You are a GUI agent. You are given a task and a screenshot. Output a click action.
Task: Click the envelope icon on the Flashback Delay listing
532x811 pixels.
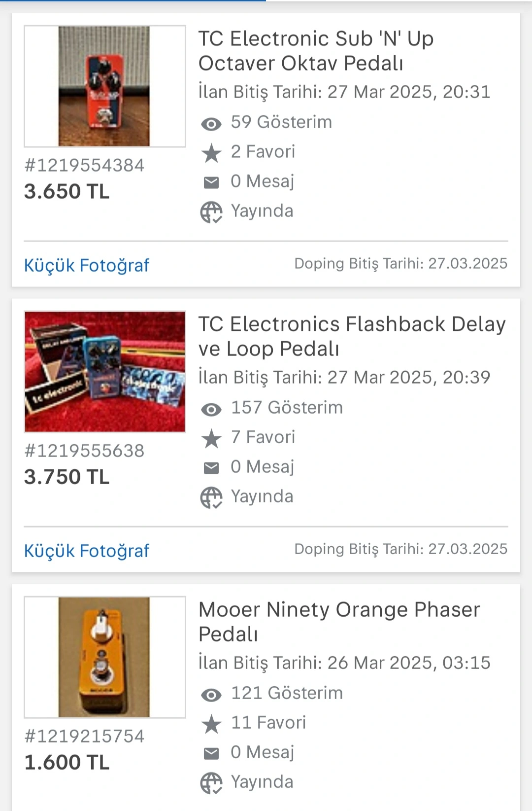[x=211, y=468]
